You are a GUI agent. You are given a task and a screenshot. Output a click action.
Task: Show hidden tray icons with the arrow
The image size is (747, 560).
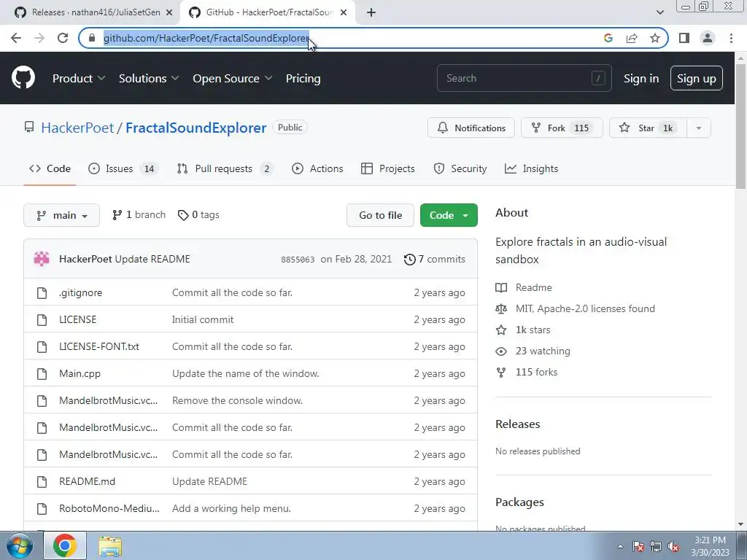tap(620, 546)
